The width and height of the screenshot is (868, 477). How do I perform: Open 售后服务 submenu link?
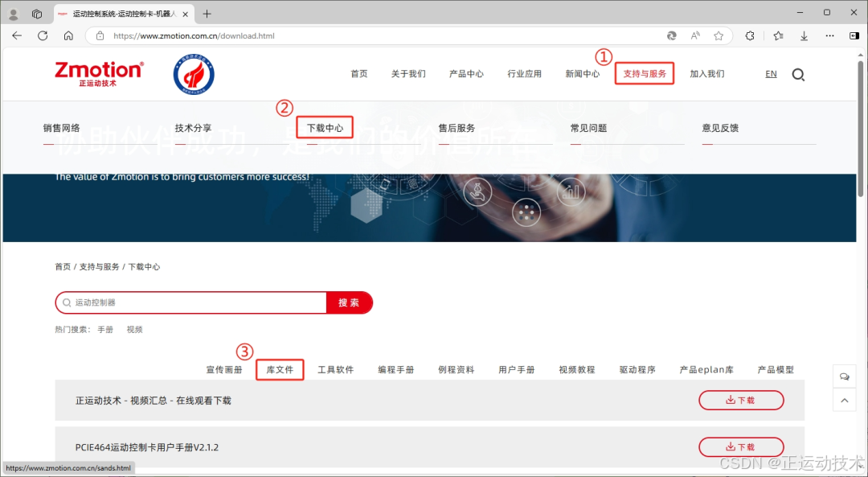457,128
